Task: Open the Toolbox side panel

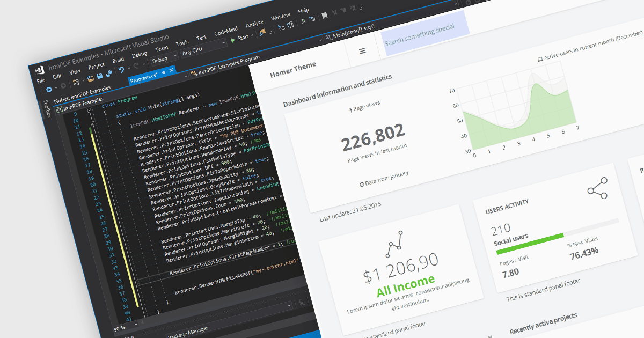Action: 46,108
